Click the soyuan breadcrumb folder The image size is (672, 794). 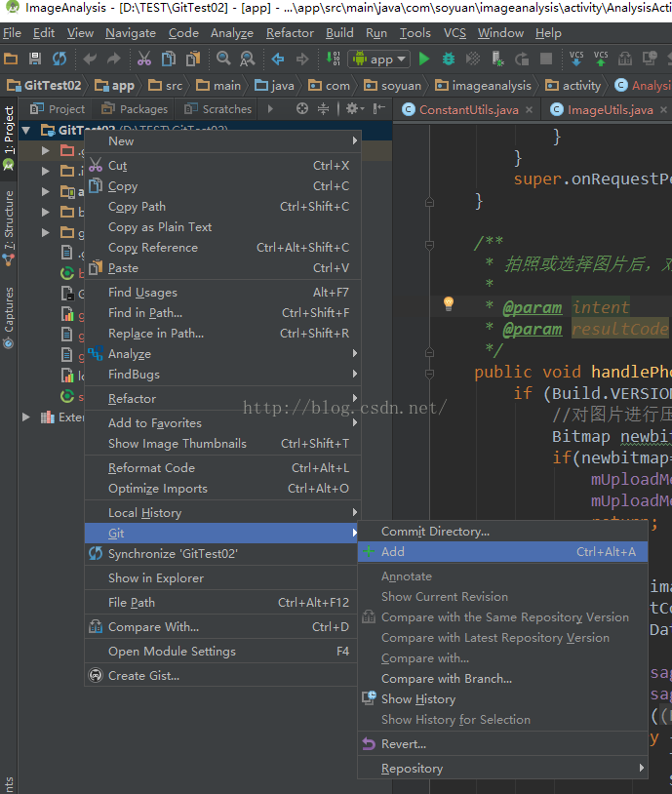[x=392, y=86]
